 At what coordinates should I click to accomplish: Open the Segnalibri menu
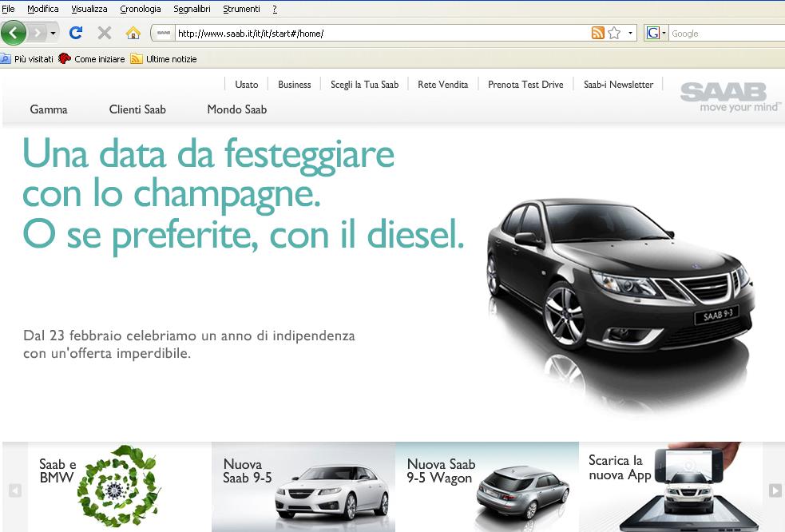click(192, 9)
